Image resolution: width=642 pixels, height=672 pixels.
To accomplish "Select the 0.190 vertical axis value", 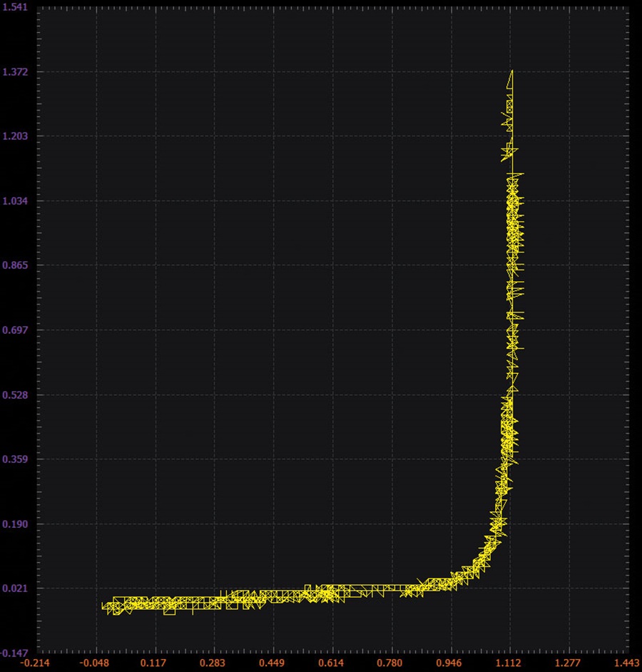I will point(15,524).
